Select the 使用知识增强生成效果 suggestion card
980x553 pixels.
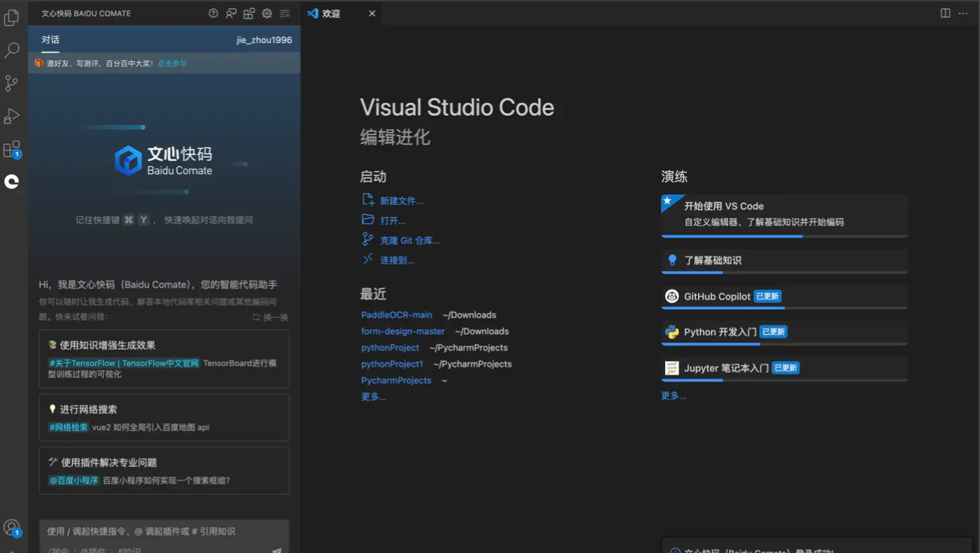point(164,359)
